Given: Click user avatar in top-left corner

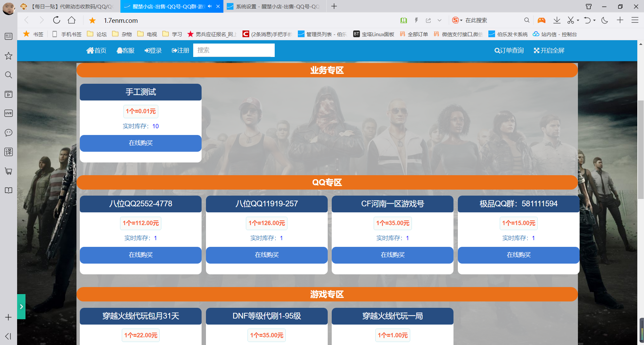Looking at the screenshot, I should pos(8,8).
